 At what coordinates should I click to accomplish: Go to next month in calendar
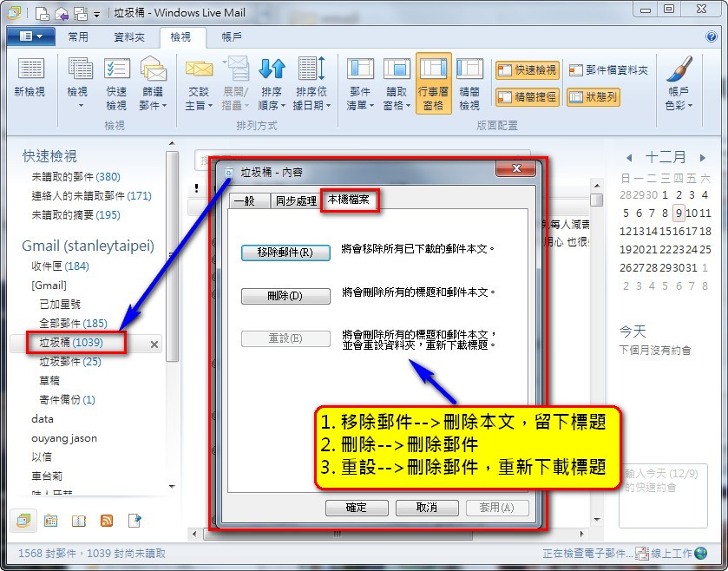click(x=703, y=158)
